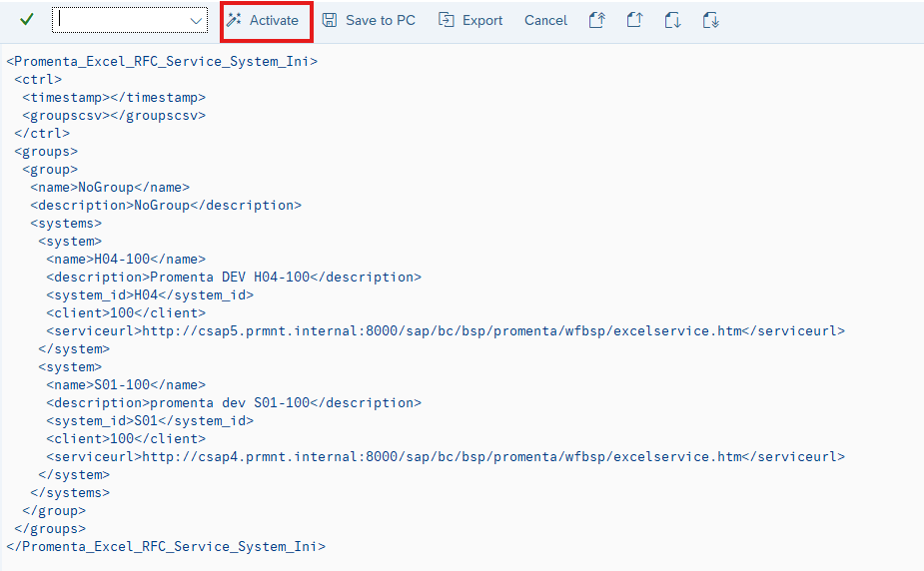Image resolution: width=924 pixels, height=571 pixels.
Task: Click Save to PC button
Action: [x=369, y=21]
